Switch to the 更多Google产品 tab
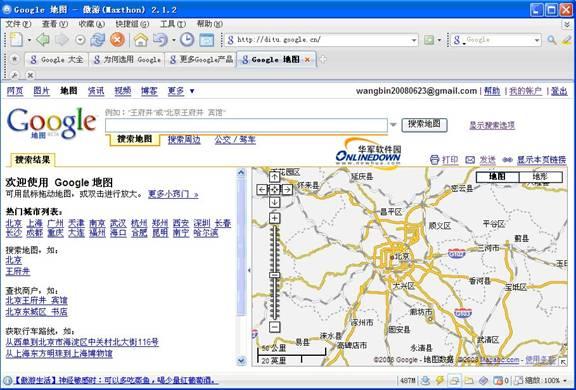The width and height of the screenshot is (576, 390). (201, 59)
